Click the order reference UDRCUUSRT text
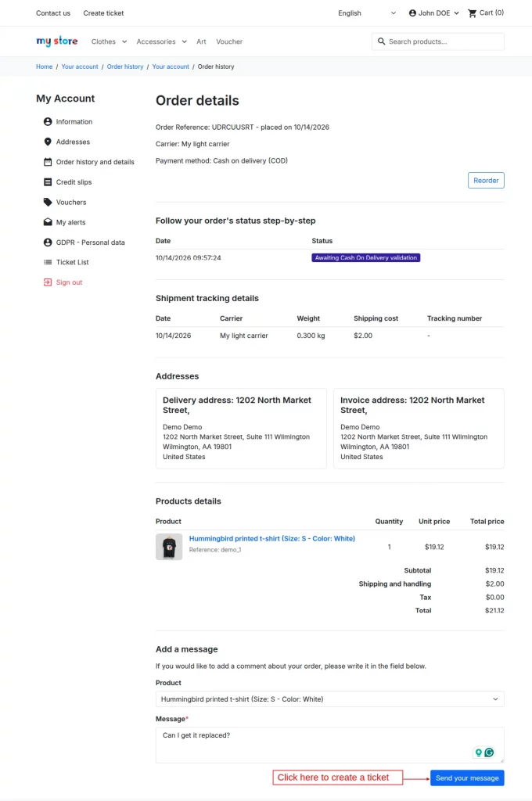This screenshot has height=801, width=532. (232, 128)
